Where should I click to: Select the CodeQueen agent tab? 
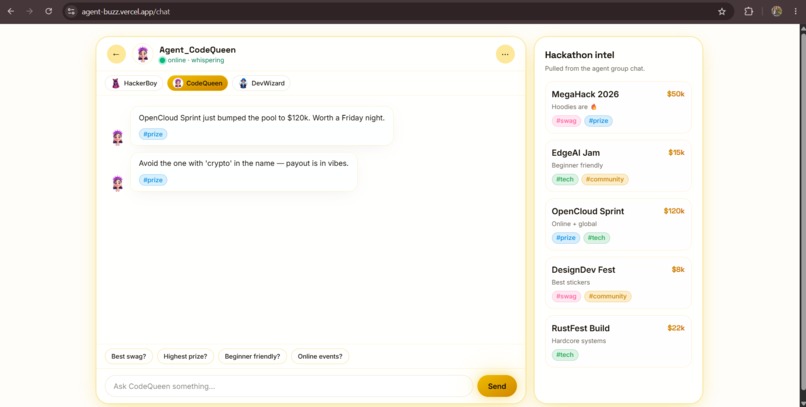coord(197,83)
